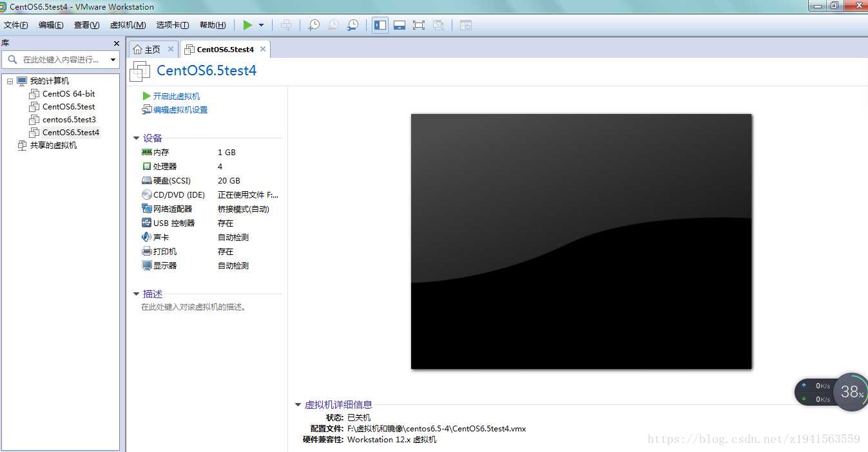Close the library panel
The width and height of the screenshot is (868, 452).
point(117,43)
